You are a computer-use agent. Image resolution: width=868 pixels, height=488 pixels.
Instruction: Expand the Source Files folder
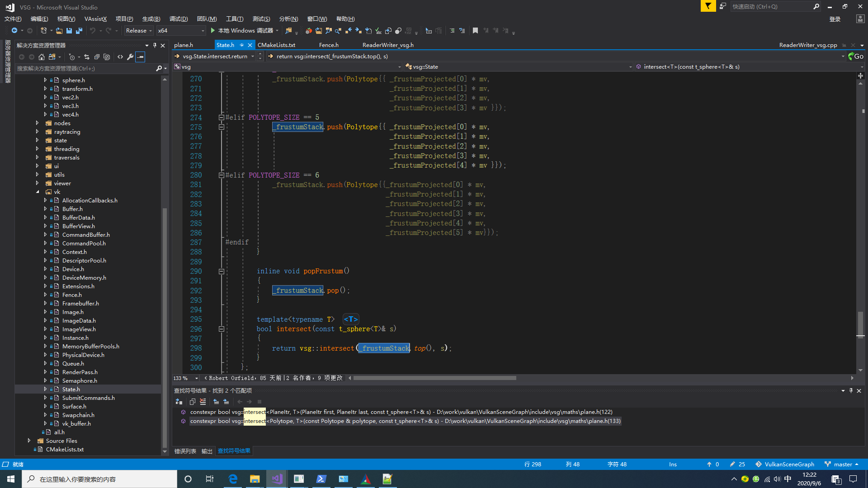(29, 441)
